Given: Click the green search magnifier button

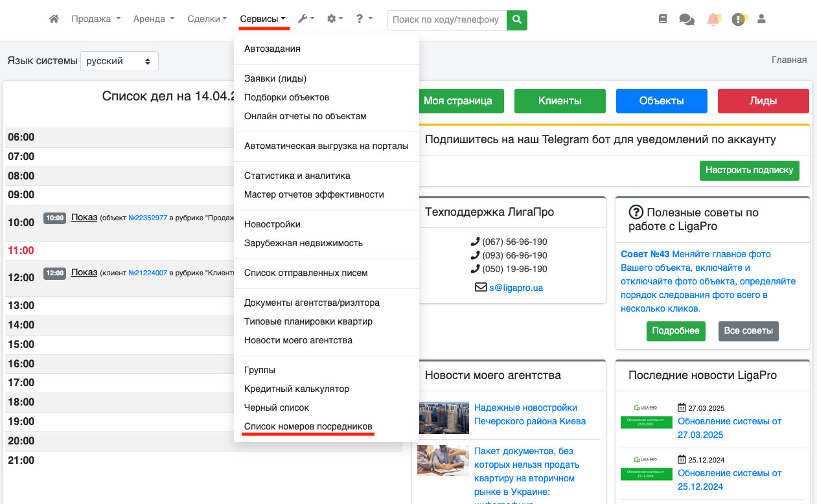Looking at the screenshot, I should pos(516,19).
